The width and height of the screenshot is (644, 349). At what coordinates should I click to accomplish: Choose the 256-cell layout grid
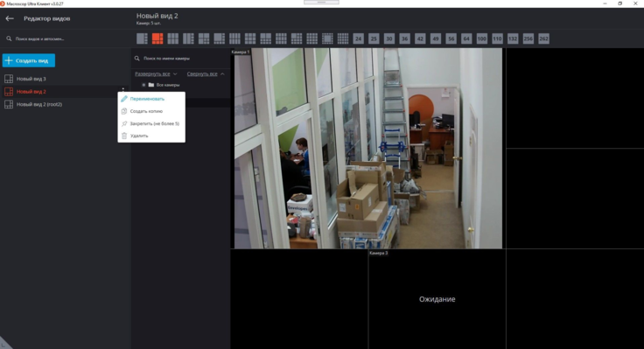point(528,38)
